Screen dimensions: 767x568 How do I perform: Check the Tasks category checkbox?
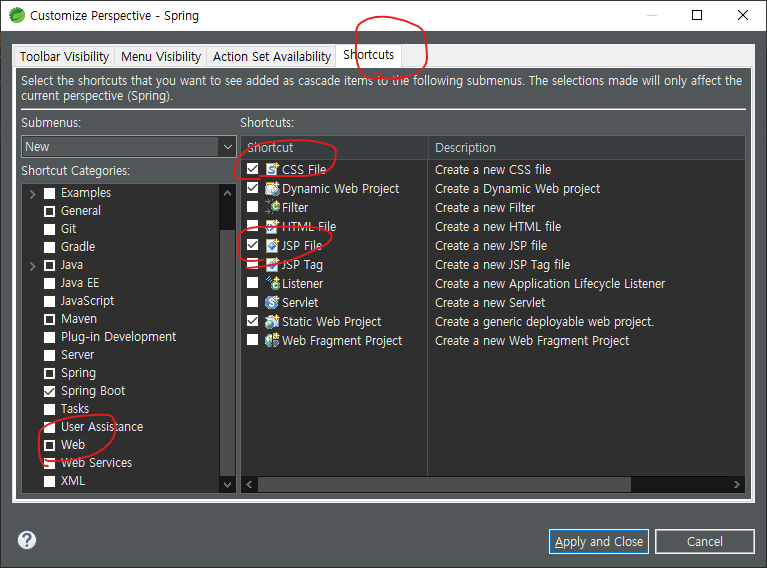[x=49, y=409]
